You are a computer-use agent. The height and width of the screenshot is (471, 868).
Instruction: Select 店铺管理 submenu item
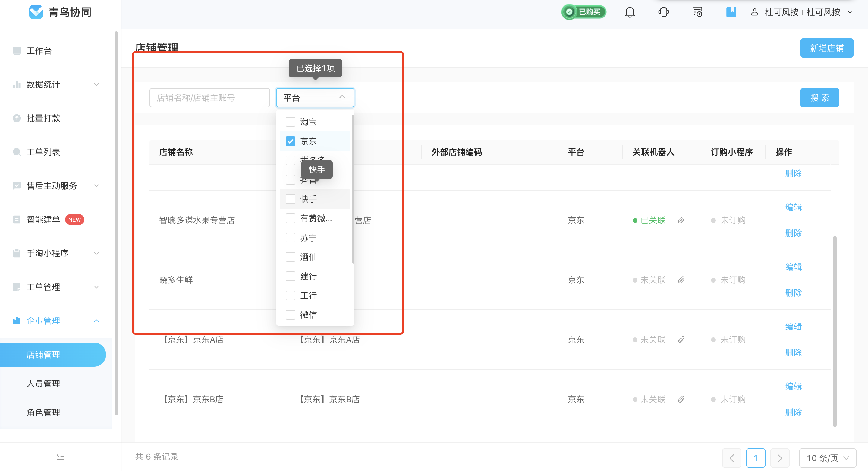point(53,354)
